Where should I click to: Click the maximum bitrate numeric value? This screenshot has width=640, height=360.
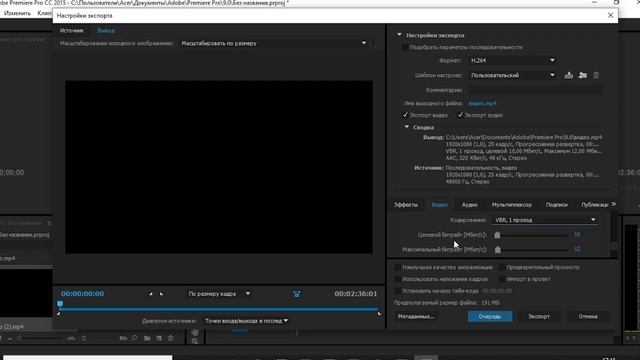577,249
